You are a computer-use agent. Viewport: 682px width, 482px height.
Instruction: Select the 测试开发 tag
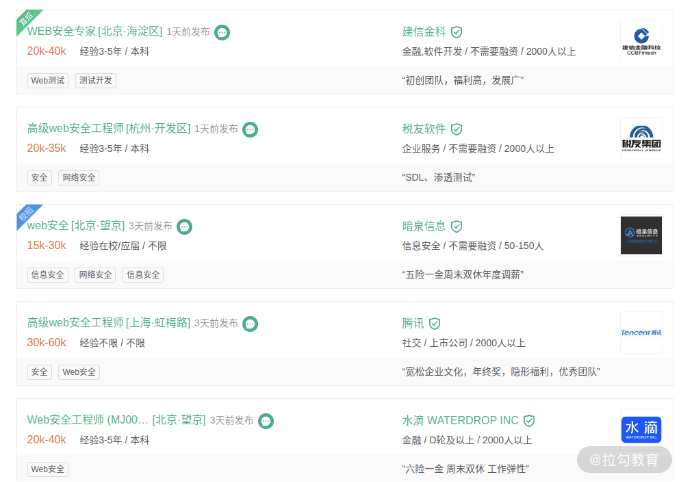(96, 80)
